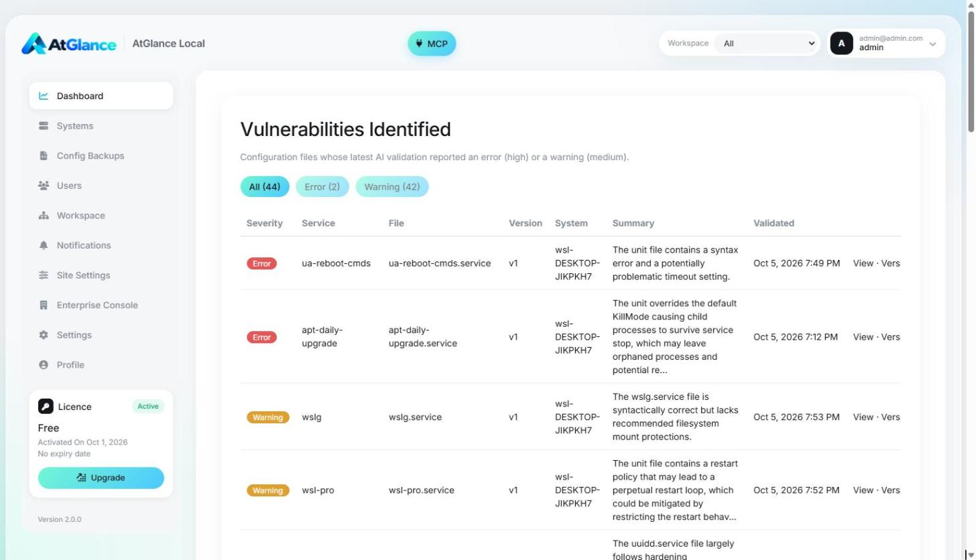Click the wsl-pro.service file name
Viewport: 976px width, 560px height.
click(x=422, y=490)
